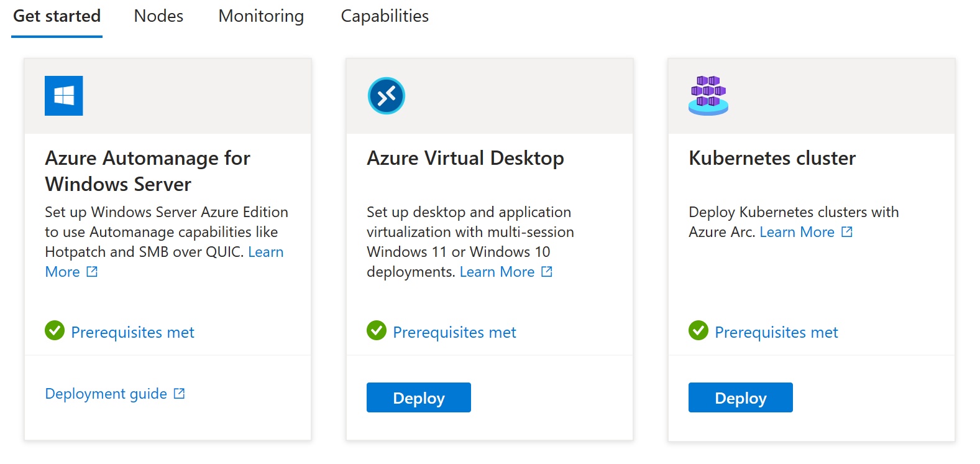
Task: Open the Get started tab
Action: click(x=57, y=16)
